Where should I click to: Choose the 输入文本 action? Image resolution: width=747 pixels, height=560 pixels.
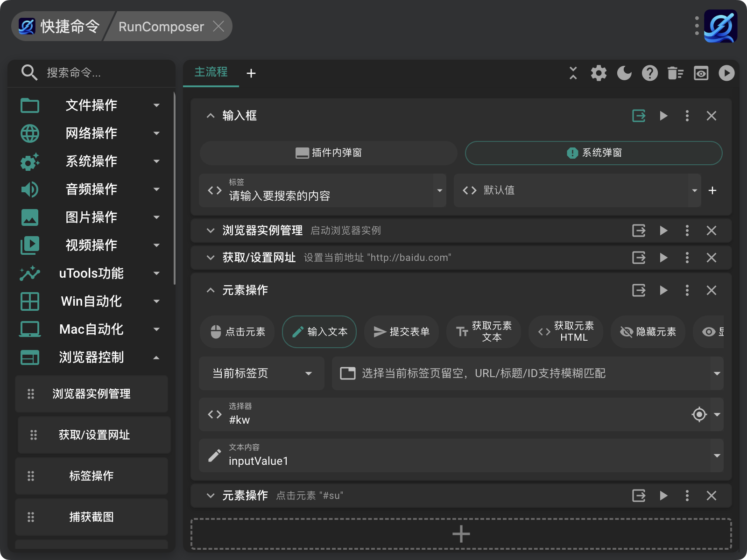tap(319, 332)
